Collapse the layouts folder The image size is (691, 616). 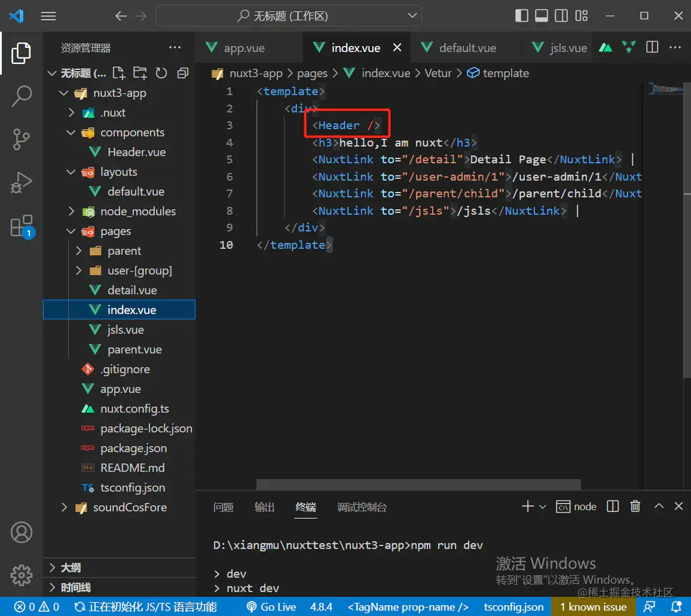[71, 172]
